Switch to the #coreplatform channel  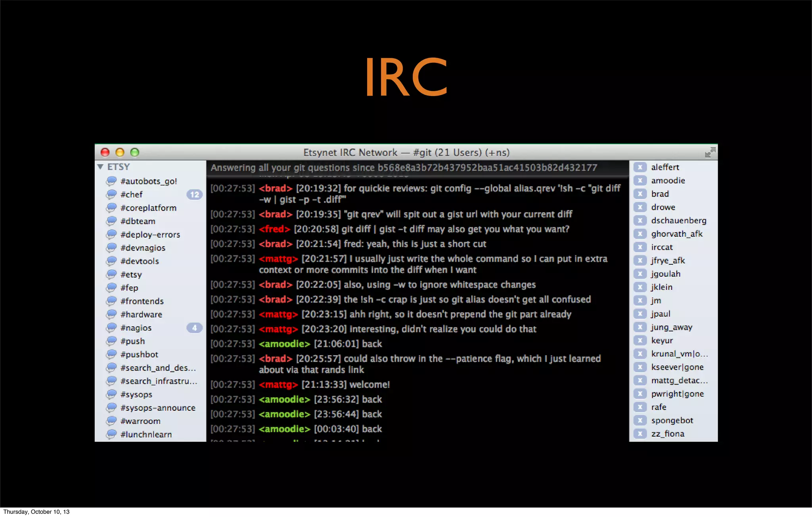[x=149, y=208]
